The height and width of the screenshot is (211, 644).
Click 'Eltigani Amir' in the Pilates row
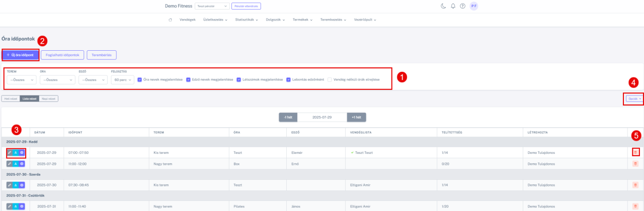tap(360, 206)
